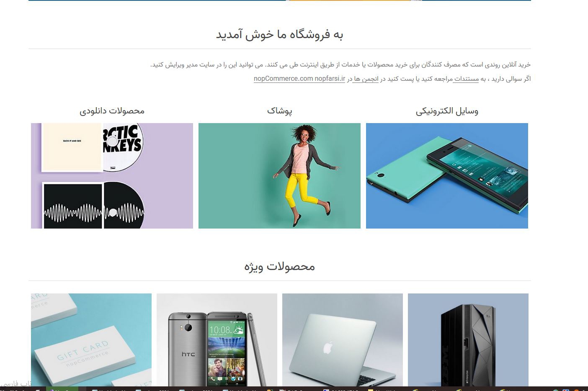Image resolution: width=588 pixels, height=391 pixels.
Task: Click the divider line under محصولات ویژه
Action: 279,280
